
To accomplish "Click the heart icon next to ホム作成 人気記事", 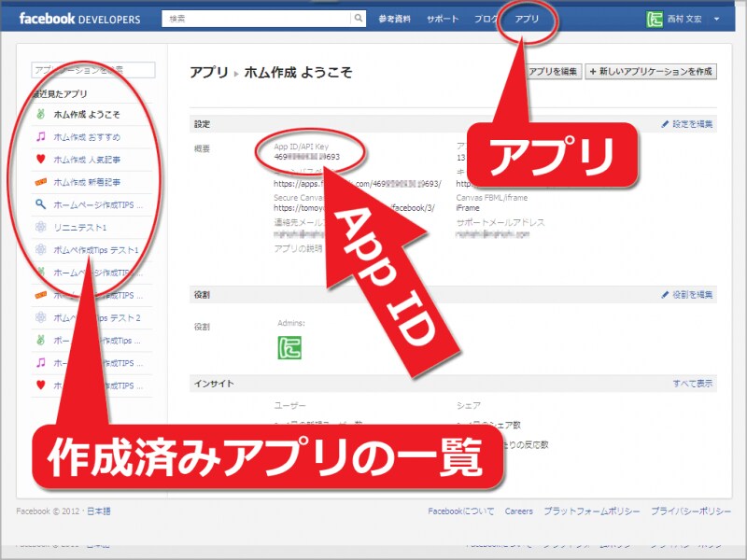I will 37,160.
